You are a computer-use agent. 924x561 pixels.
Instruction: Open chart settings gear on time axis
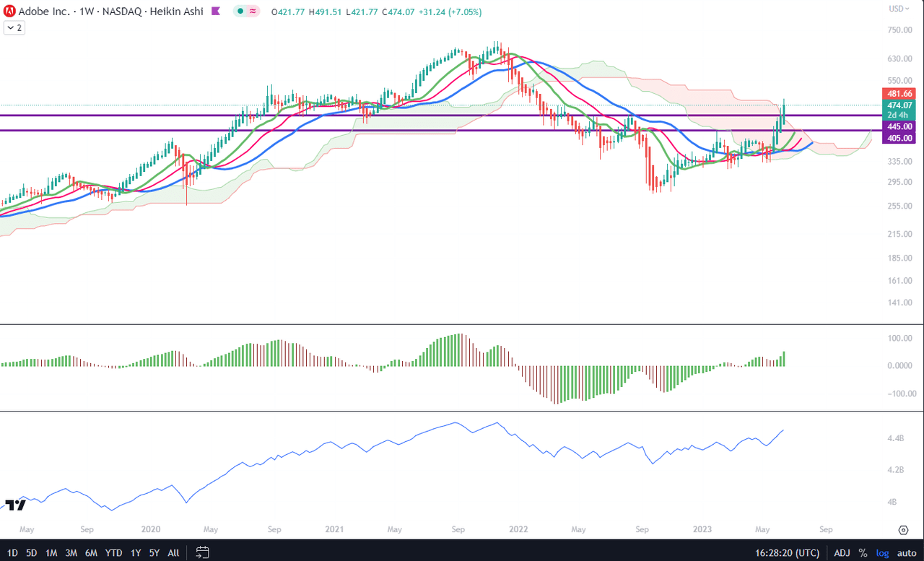tap(903, 530)
